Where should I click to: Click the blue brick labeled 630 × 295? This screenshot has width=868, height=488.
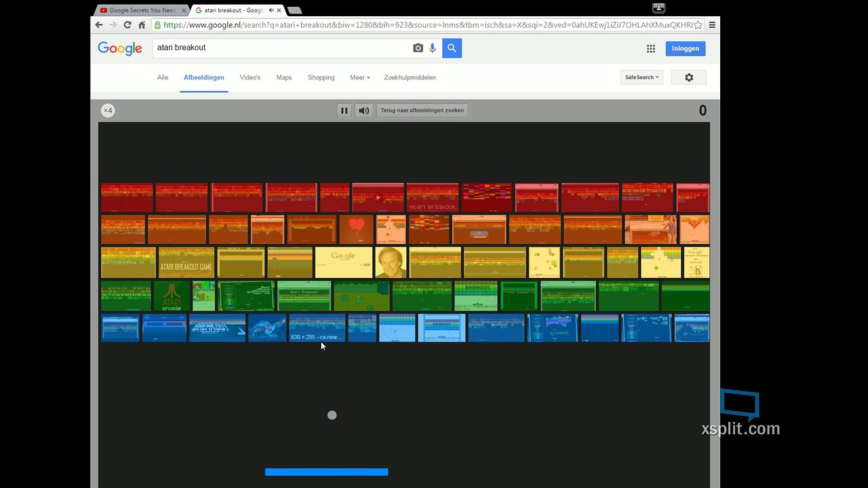(317, 328)
